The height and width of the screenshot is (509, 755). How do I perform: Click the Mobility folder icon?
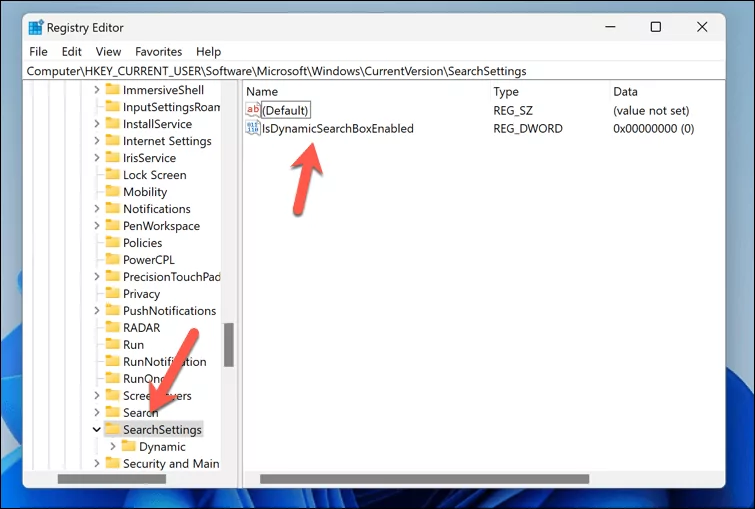coord(113,192)
